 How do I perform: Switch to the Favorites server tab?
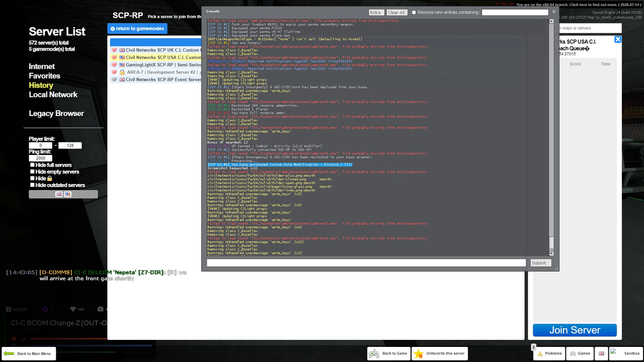pos(44,76)
